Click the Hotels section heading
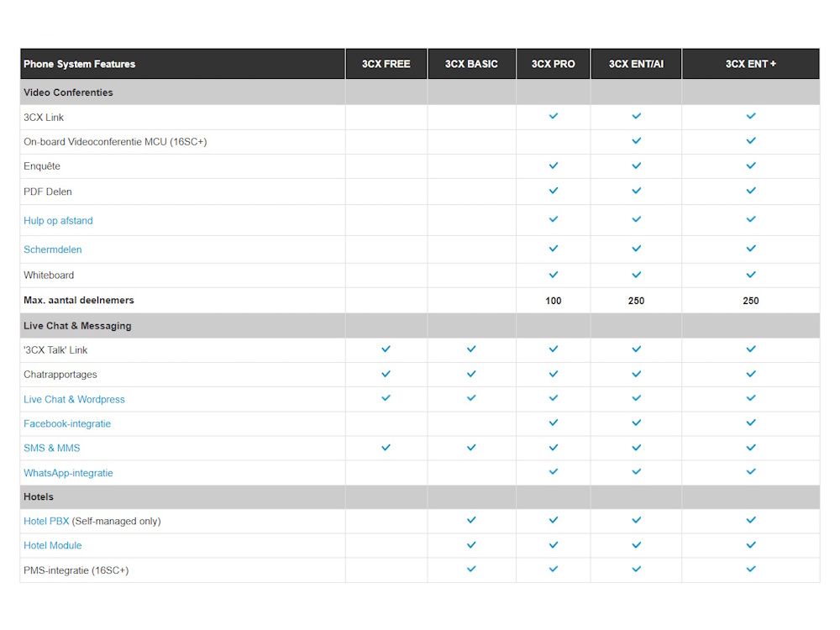The width and height of the screenshot is (840, 630). click(x=39, y=497)
